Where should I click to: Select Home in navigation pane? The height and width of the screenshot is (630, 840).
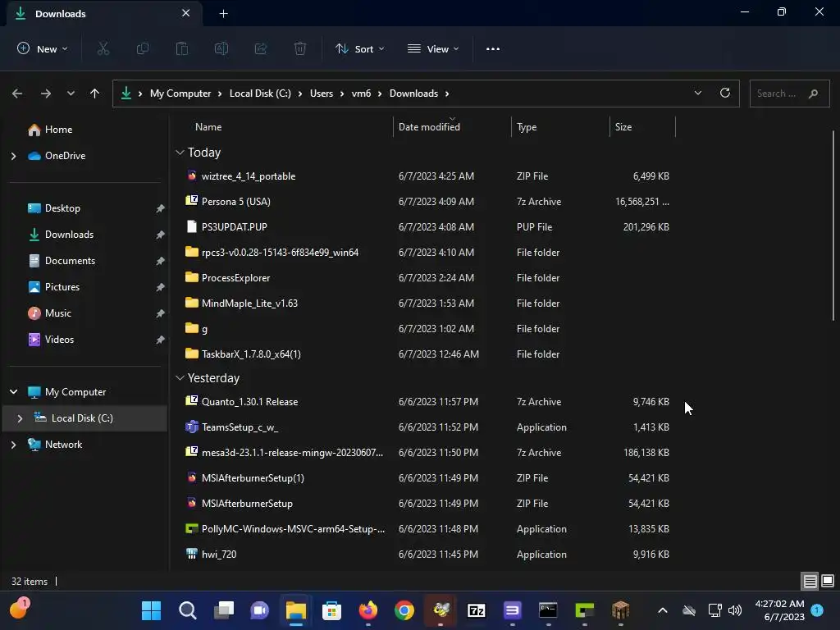[58, 130]
